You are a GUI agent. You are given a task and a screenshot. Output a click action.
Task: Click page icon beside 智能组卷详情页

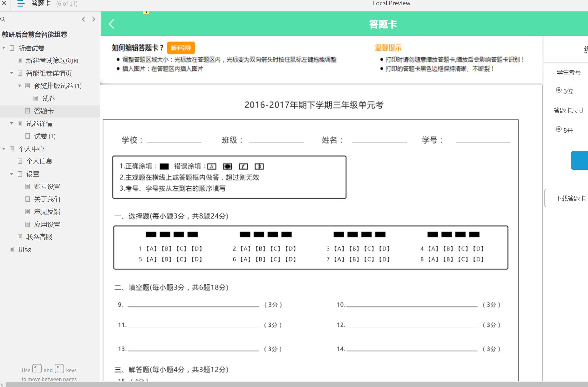pyautogui.click(x=20, y=73)
